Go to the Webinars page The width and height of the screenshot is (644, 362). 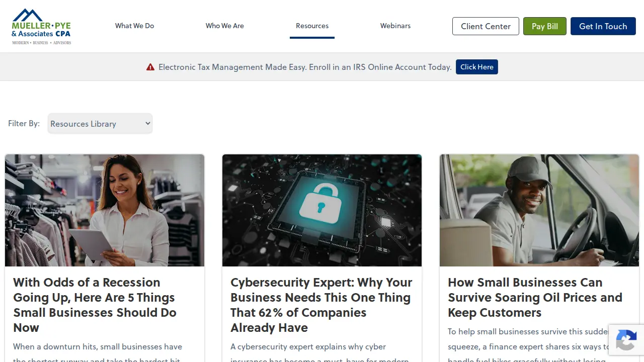(x=395, y=26)
